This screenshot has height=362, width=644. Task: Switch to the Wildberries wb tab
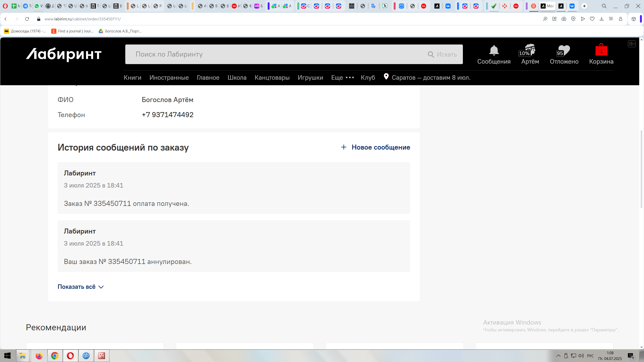pos(258,6)
